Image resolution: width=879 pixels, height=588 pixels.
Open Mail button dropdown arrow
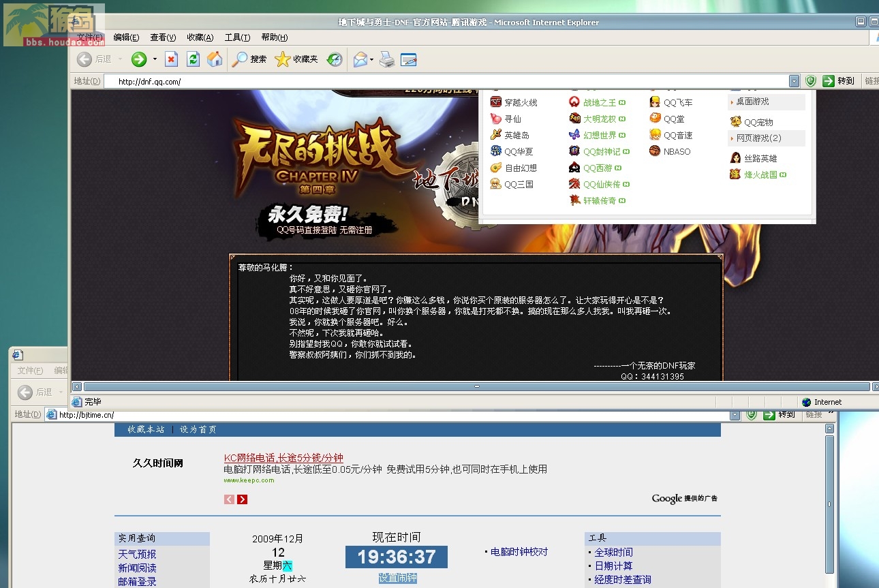[371, 59]
